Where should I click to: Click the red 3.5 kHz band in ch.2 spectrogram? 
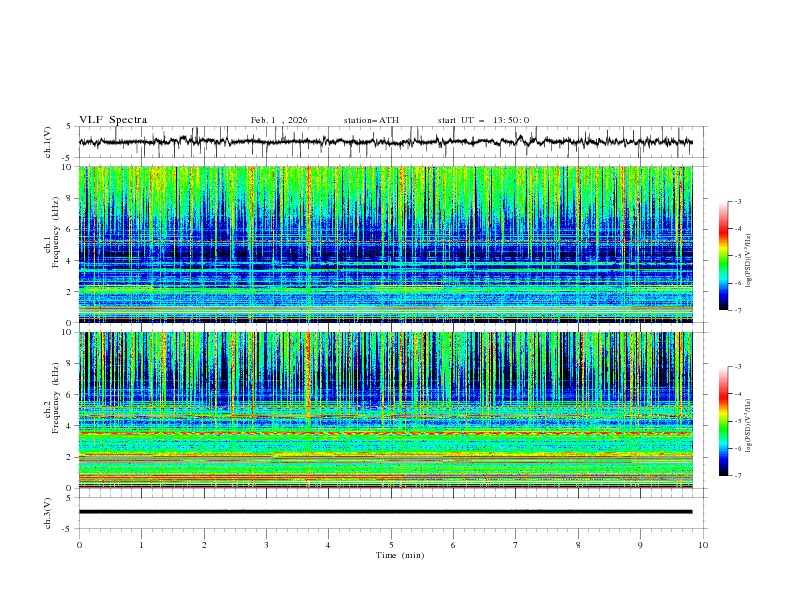[386, 433]
